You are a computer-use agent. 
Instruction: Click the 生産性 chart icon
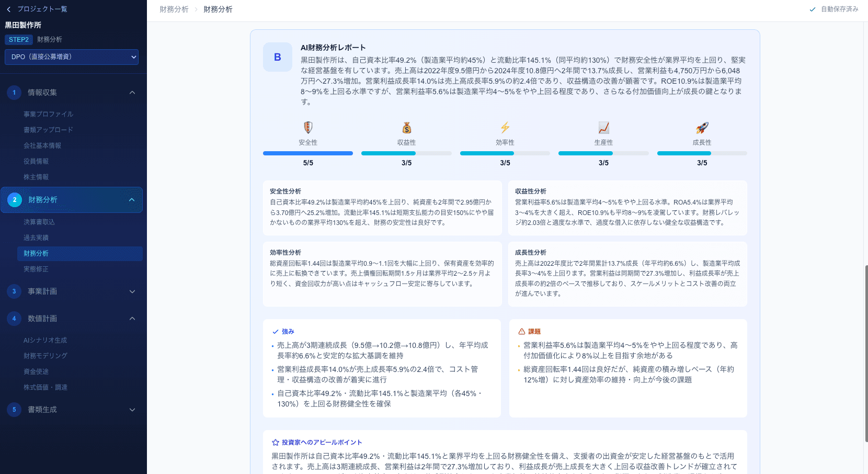(603, 127)
